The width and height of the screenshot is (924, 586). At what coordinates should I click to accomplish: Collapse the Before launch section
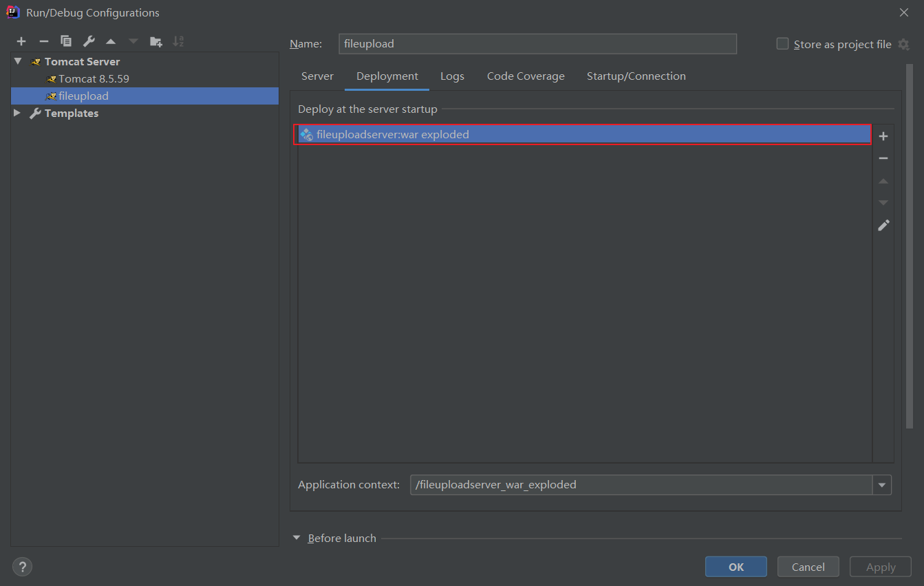click(297, 538)
